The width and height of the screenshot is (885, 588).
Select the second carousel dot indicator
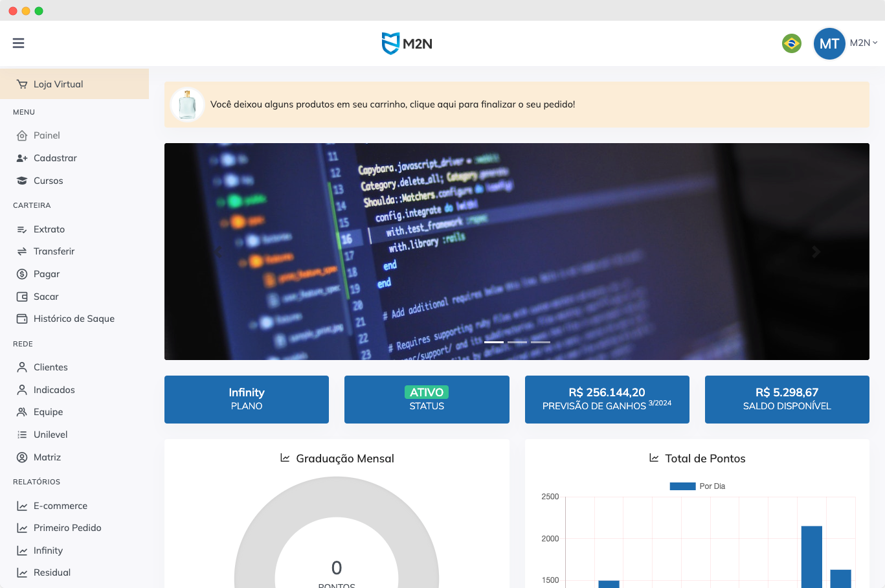(x=517, y=341)
